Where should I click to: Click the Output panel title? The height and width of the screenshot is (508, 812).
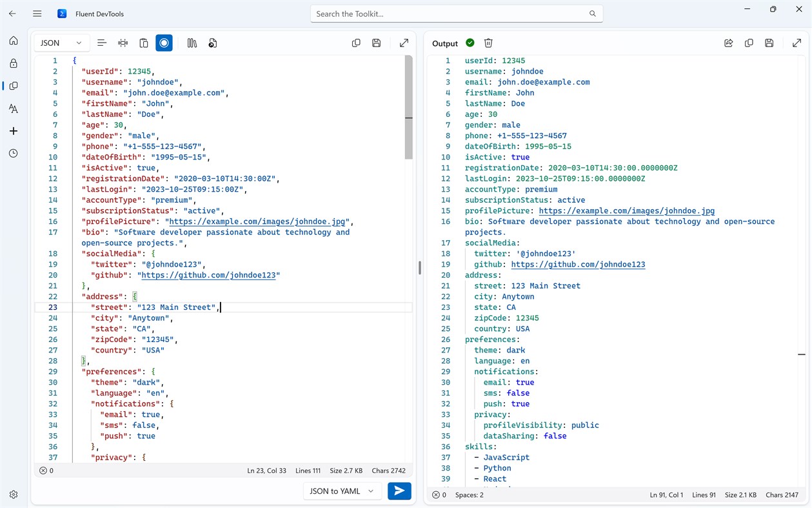pos(445,43)
